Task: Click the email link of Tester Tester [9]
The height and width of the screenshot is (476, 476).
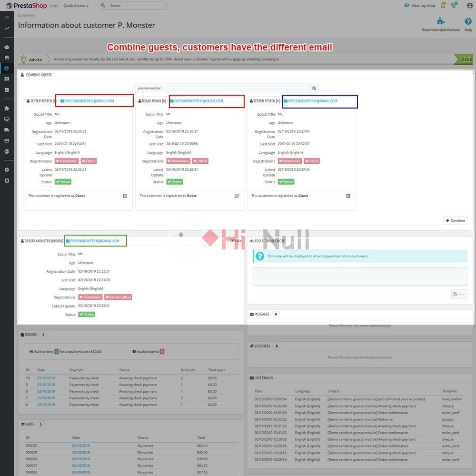Action: point(310,101)
